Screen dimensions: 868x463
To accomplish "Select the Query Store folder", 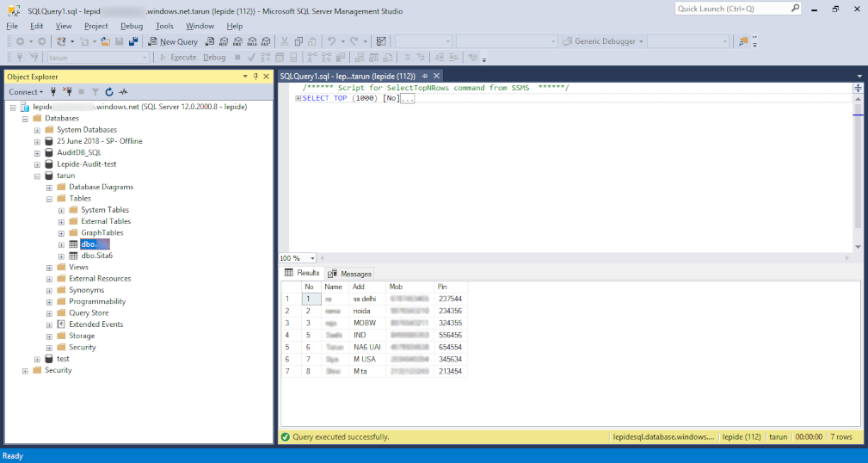I will 89,313.
